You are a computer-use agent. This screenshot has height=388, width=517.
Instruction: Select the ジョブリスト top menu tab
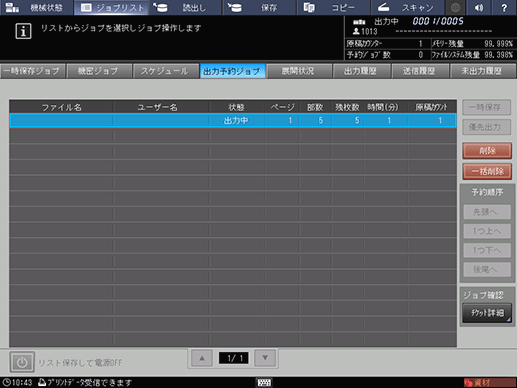111,7
